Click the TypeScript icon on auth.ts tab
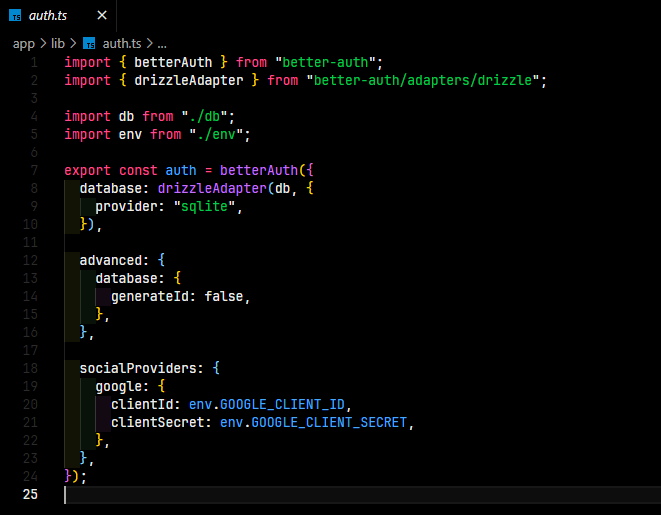The image size is (661, 515). click(x=15, y=16)
